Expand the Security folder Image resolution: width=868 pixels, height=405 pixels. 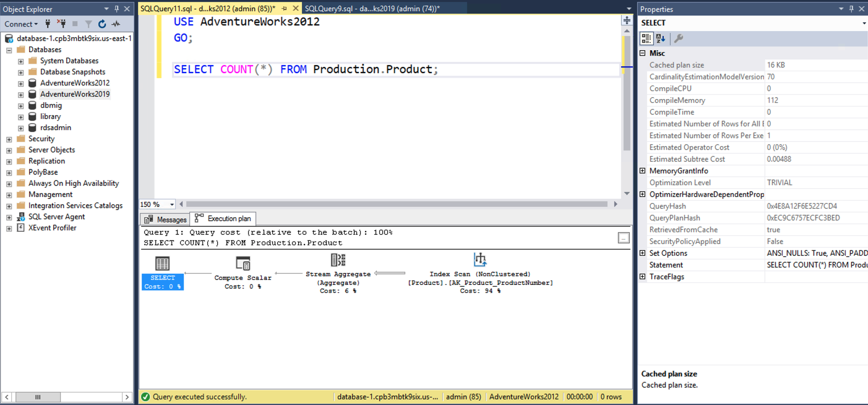tap(9, 139)
